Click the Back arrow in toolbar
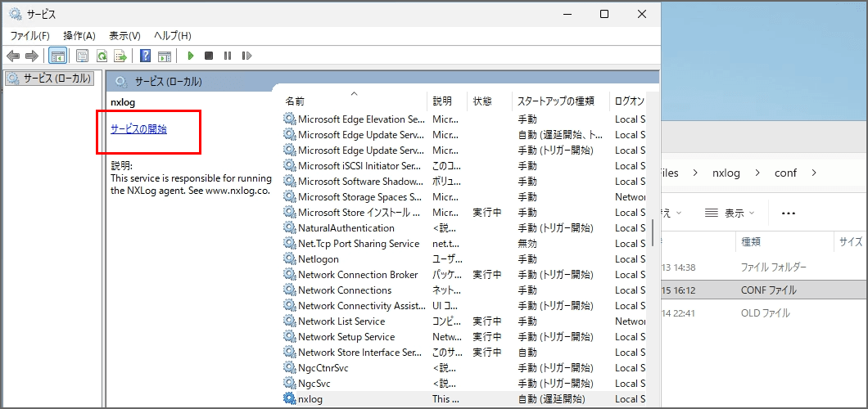Screen dimensions: 868x409 click(13, 56)
